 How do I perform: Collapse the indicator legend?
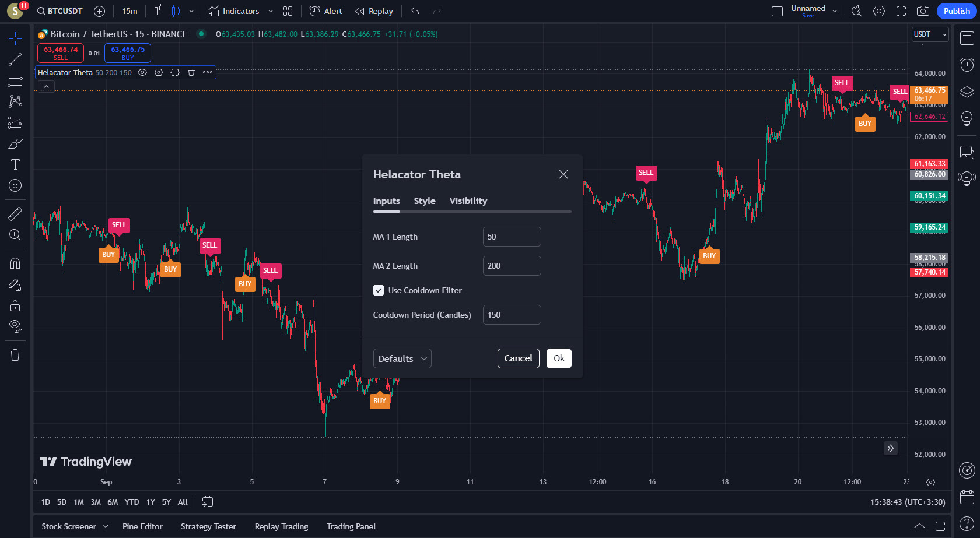click(46, 86)
